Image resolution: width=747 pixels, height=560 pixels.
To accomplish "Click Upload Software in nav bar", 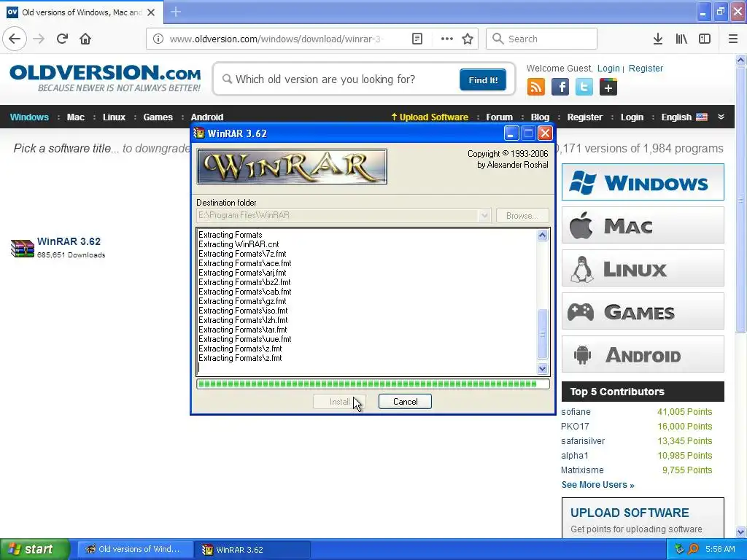I will (x=429, y=117).
